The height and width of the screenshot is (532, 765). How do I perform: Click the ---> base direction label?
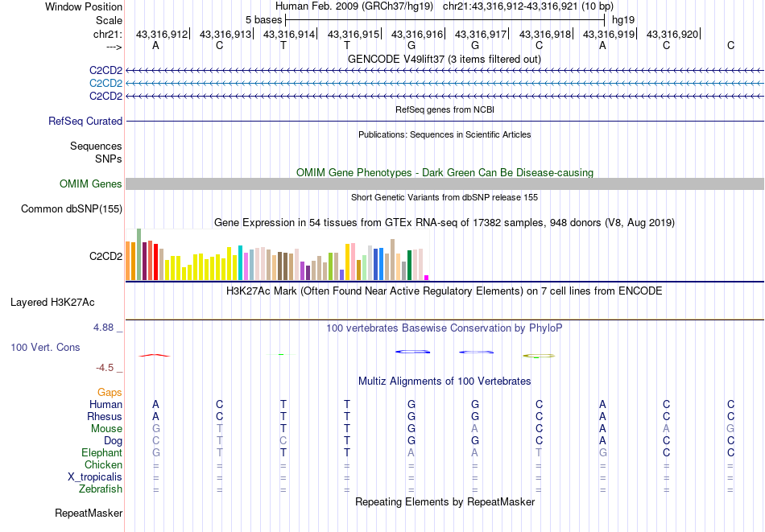(114, 47)
